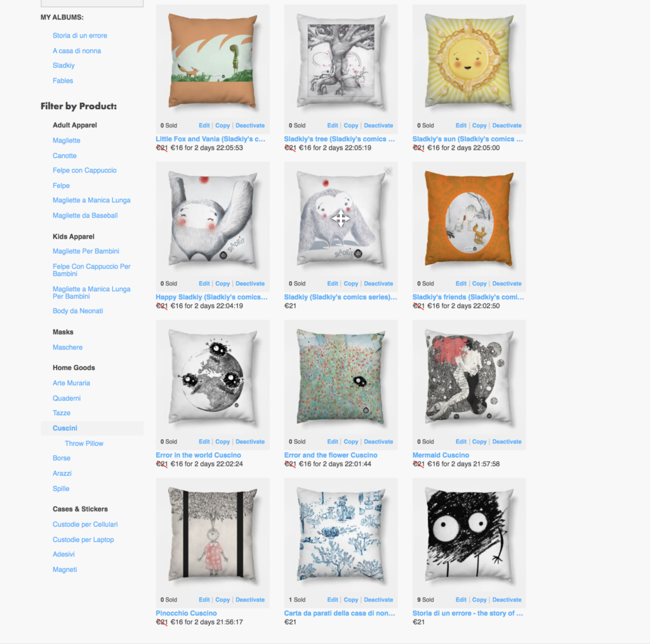Deactivate the Storia di un errore pillow

tap(507, 600)
